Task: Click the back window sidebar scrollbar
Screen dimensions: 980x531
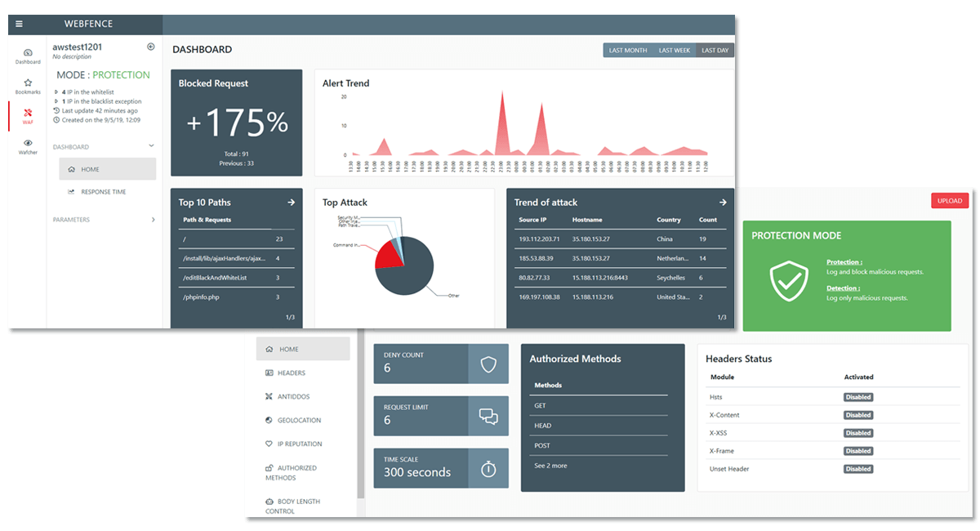Action: pyautogui.click(x=360, y=413)
